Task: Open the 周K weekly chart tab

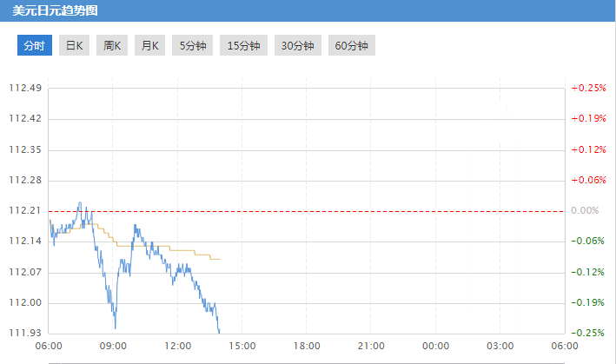Action: click(112, 46)
